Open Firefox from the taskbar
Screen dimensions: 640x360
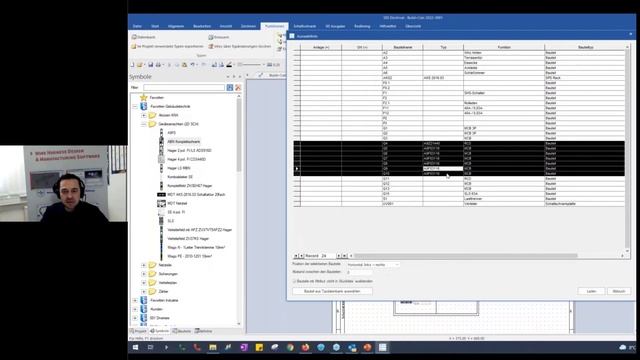click(x=305, y=347)
